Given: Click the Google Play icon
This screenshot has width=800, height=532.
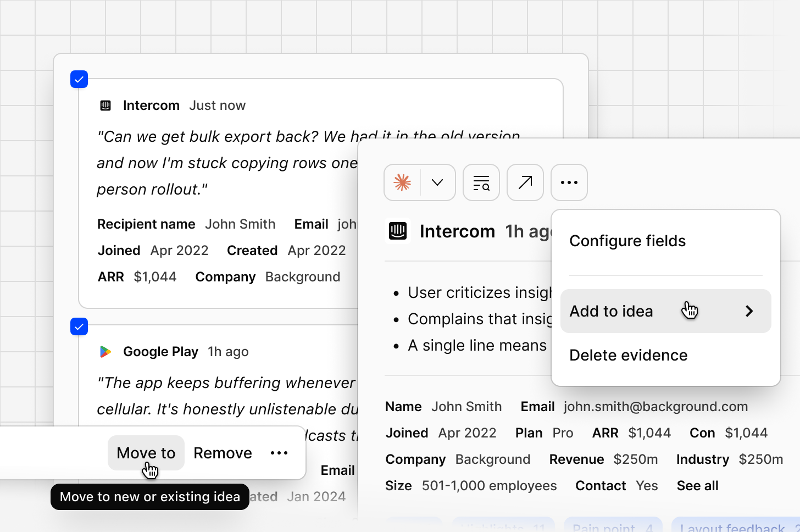Looking at the screenshot, I should coord(105,352).
